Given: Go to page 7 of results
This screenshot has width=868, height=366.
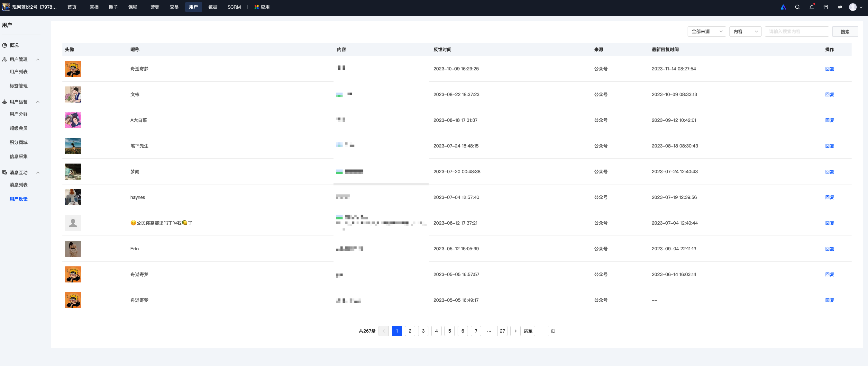Looking at the screenshot, I should 476,331.
